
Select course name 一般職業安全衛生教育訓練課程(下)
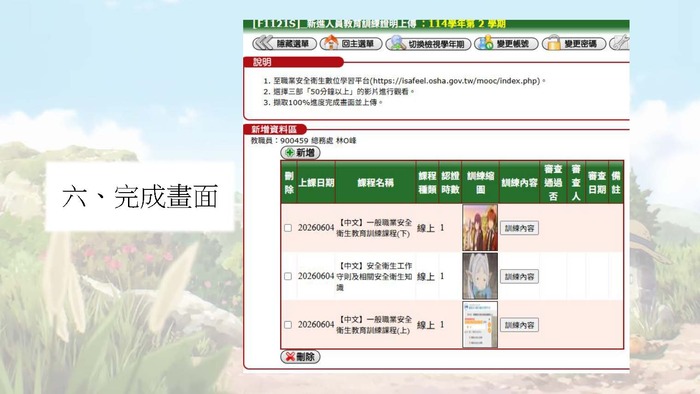point(375,228)
